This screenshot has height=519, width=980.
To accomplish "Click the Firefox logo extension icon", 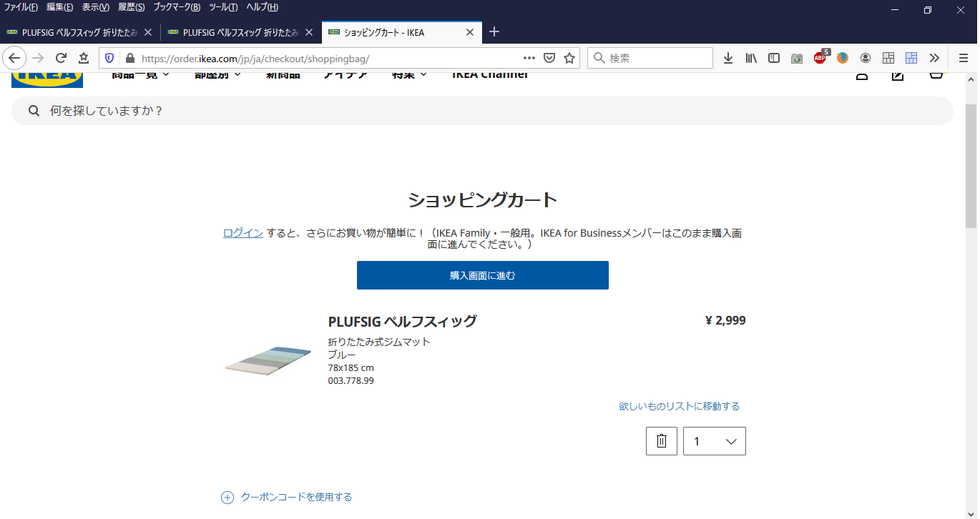I will (843, 58).
